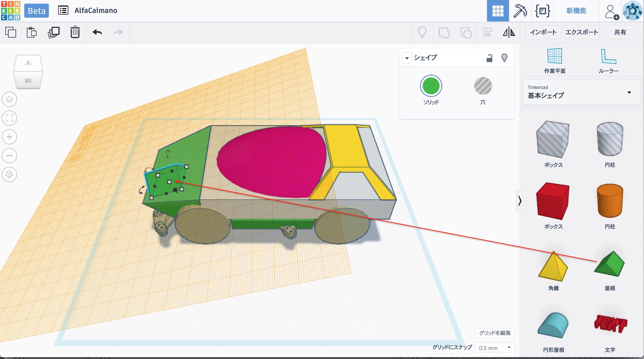Switch to orthographic view cube icon

click(9, 174)
